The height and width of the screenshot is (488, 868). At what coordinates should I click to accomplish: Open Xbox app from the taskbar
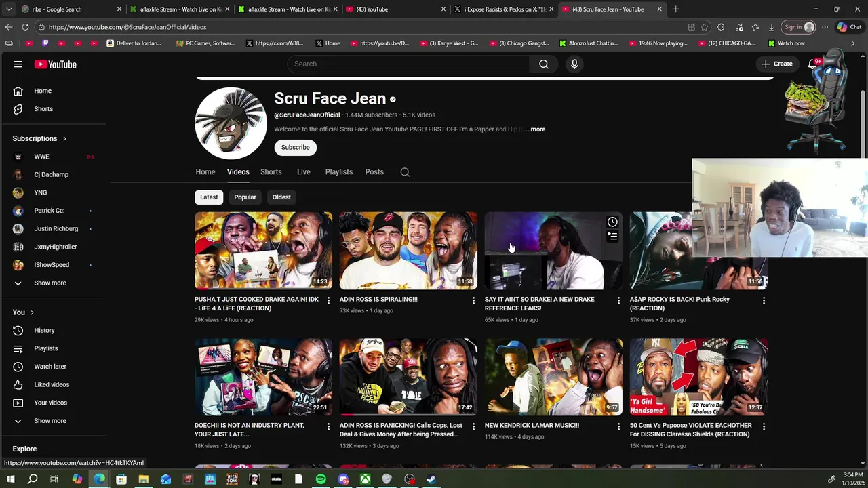[365, 479]
